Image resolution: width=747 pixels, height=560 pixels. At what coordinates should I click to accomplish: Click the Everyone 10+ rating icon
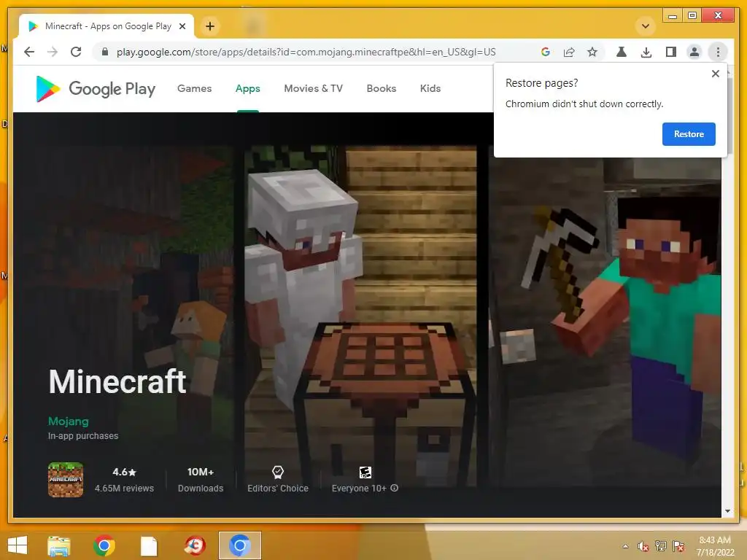pyautogui.click(x=365, y=472)
